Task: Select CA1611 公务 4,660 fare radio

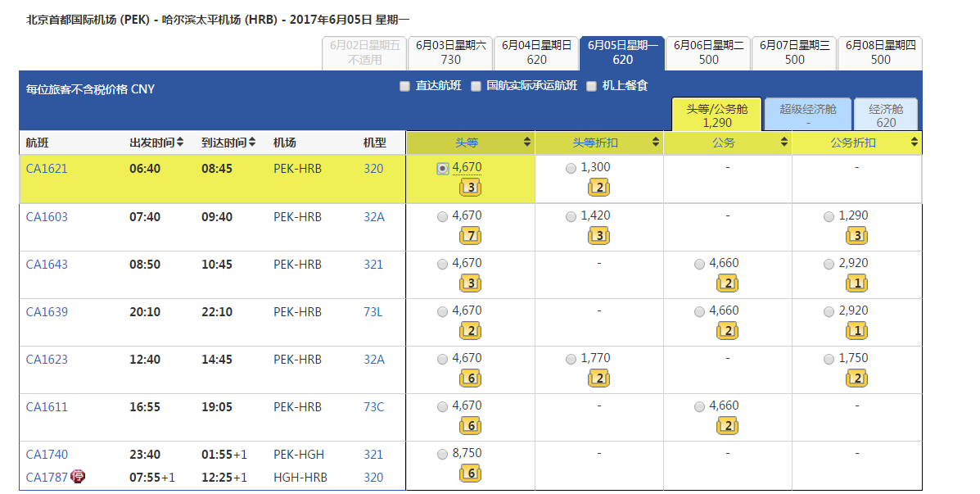Action: (699, 406)
